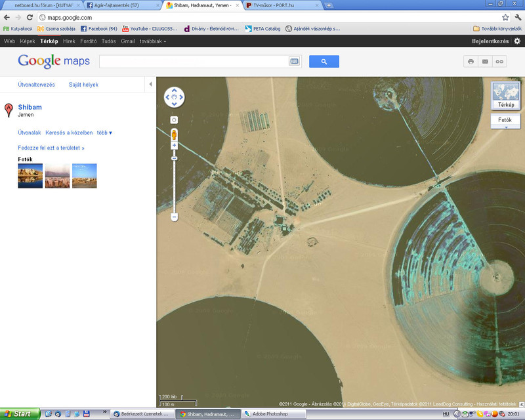Viewport: 525px width, 420px height.
Task: Open Saját helyek
Action: pyautogui.click(x=83, y=85)
